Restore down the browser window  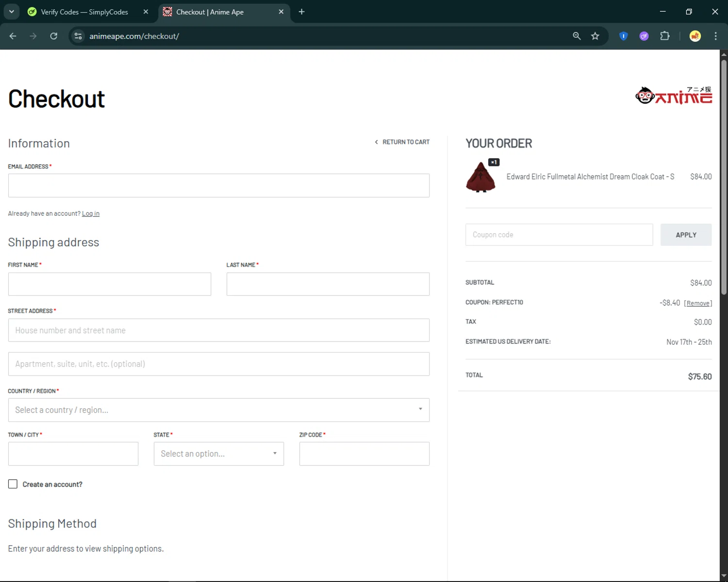pyautogui.click(x=689, y=12)
